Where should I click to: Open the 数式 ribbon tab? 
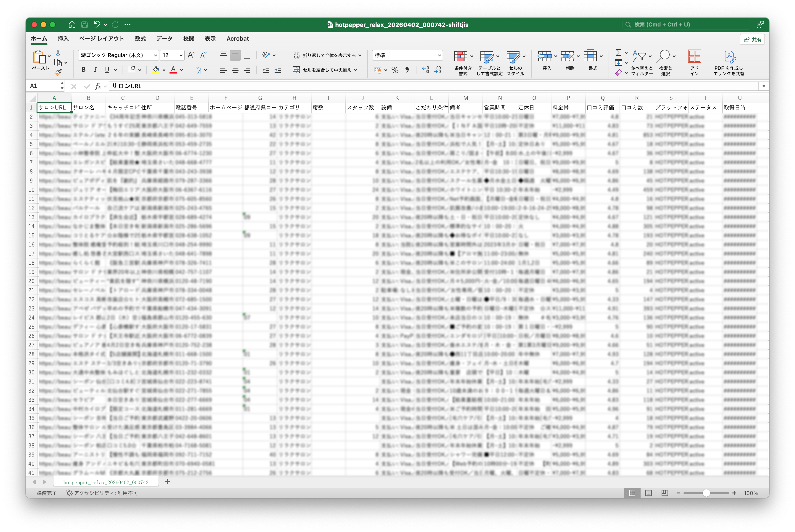140,39
